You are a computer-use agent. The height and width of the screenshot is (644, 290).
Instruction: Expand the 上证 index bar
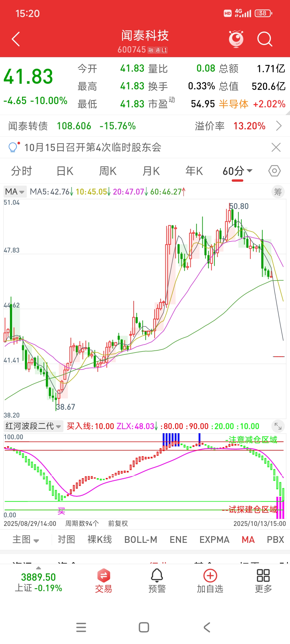point(38,568)
